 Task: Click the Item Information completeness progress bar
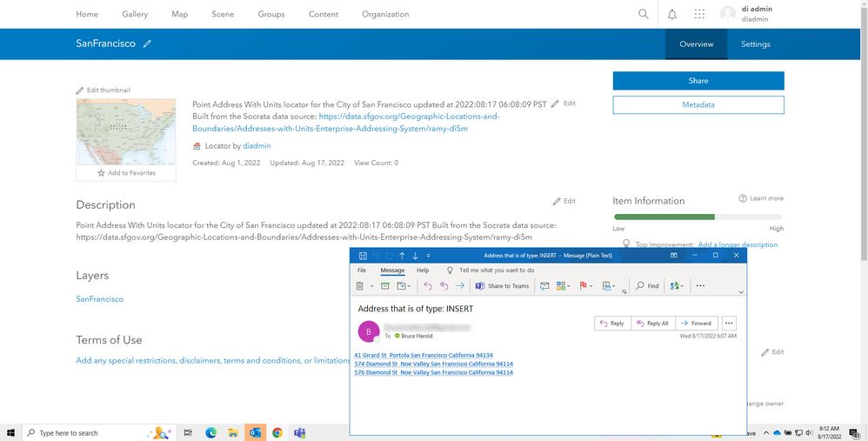tap(698, 217)
